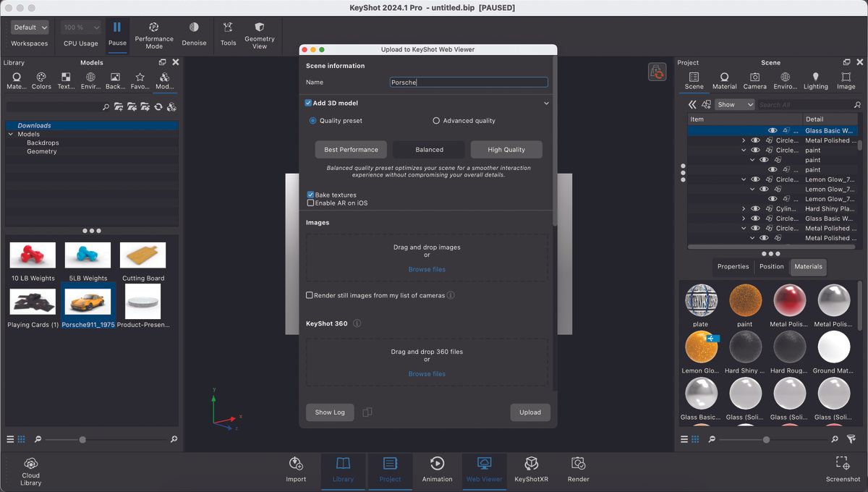
Task: Open the Favorites library tab
Action: pyautogui.click(x=140, y=81)
